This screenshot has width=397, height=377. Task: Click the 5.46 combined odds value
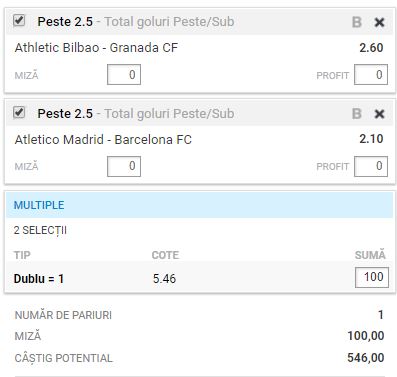click(x=164, y=279)
